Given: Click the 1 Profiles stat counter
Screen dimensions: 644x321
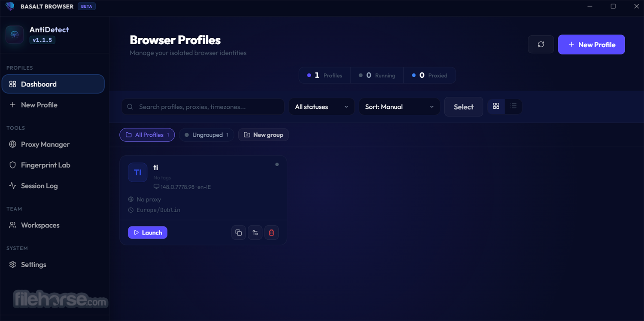Looking at the screenshot, I should (325, 75).
